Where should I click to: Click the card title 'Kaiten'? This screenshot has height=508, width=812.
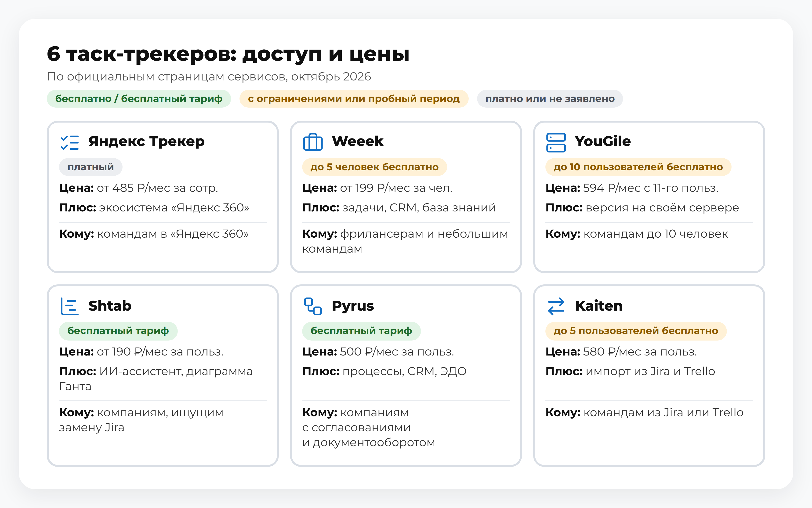point(599,306)
